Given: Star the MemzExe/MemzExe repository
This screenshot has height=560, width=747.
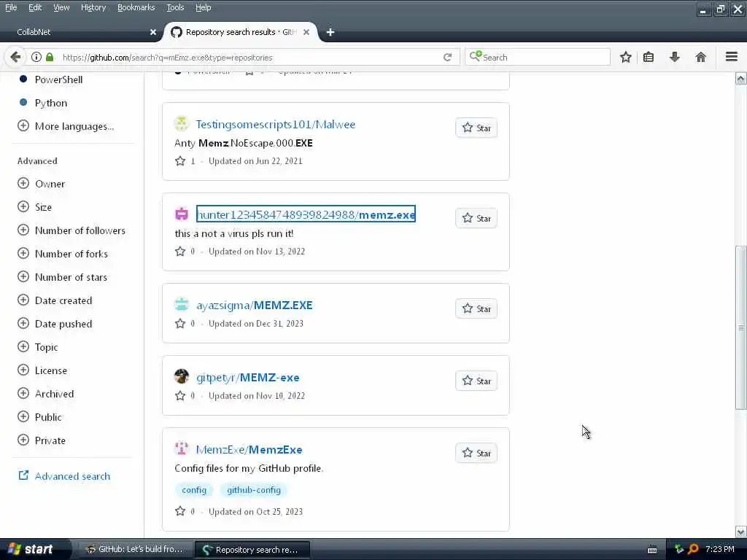Looking at the screenshot, I should click(476, 453).
